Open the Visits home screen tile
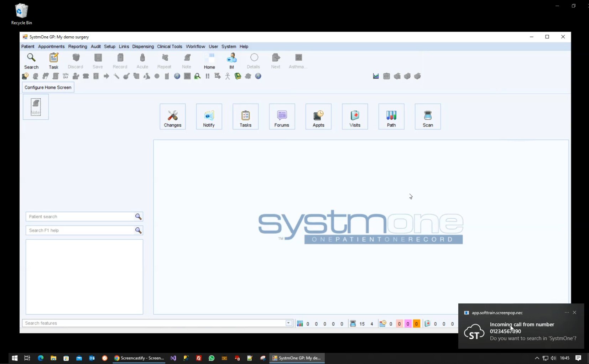The height and width of the screenshot is (364, 589). pyautogui.click(x=355, y=116)
